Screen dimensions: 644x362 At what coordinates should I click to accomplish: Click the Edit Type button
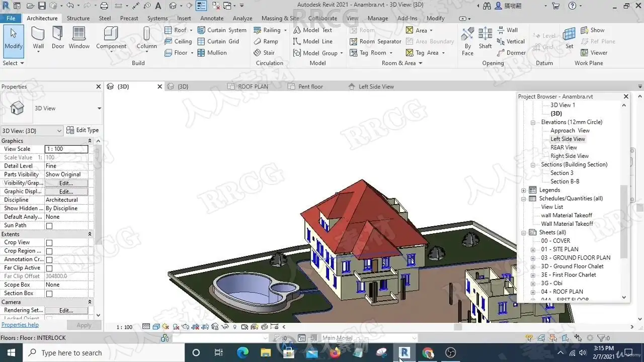[83, 130]
